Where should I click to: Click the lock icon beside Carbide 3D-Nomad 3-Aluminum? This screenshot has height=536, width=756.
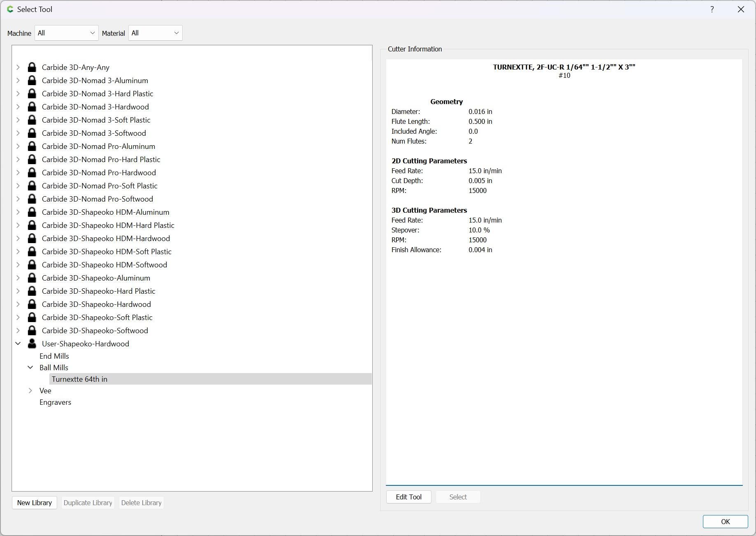32,80
